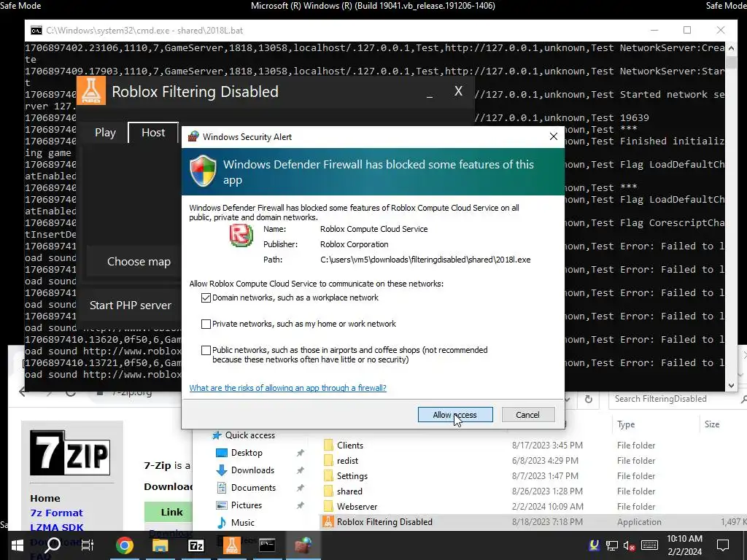Switch to Command Prompt on taskbar
This screenshot has width=747, height=560.
pyautogui.click(x=267, y=545)
